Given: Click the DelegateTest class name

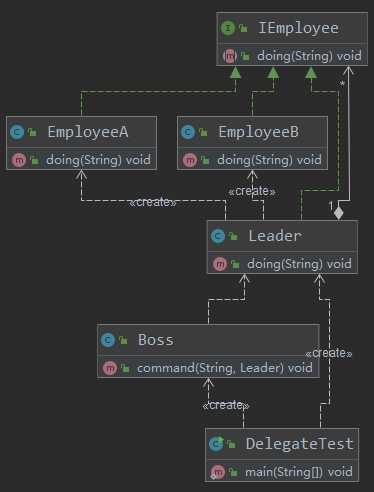Looking at the screenshot, I should tap(299, 444).
